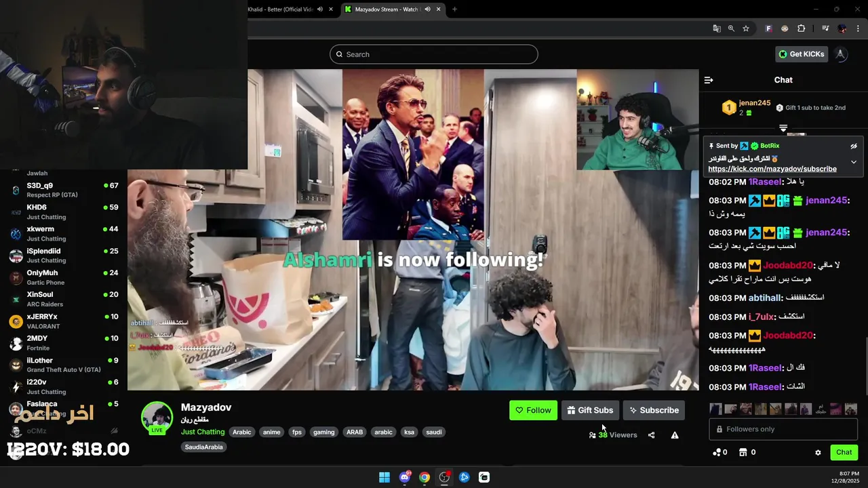The image size is (868, 488).
Task: Open the Extensions puzzle icon
Action: point(802,28)
